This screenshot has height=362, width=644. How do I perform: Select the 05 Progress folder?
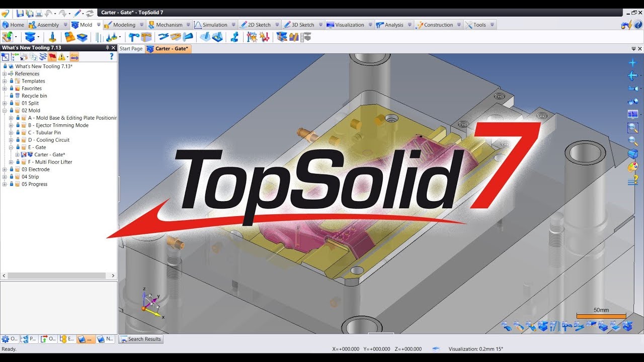34,184
